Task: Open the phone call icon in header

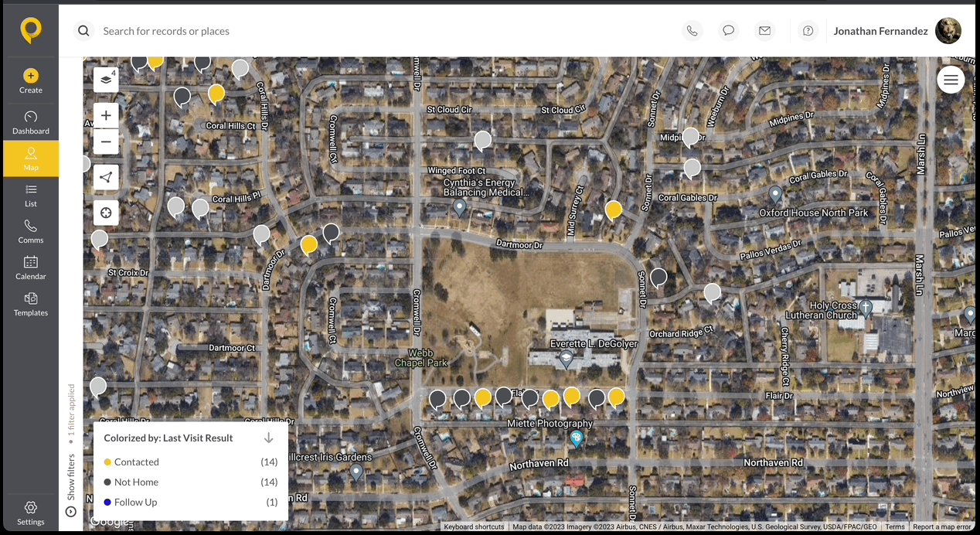Action: point(692,31)
